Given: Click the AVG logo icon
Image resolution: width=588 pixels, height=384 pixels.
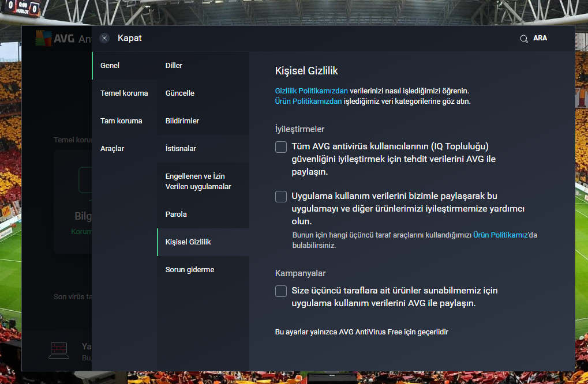Looking at the screenshot, I should 42,39.
